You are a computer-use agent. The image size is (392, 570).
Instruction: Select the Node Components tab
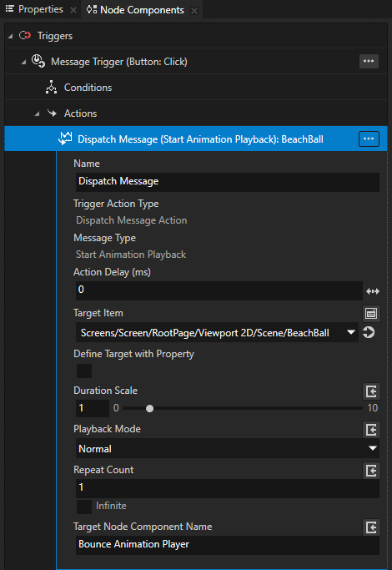pyautogui.click(x=142, y=10)
